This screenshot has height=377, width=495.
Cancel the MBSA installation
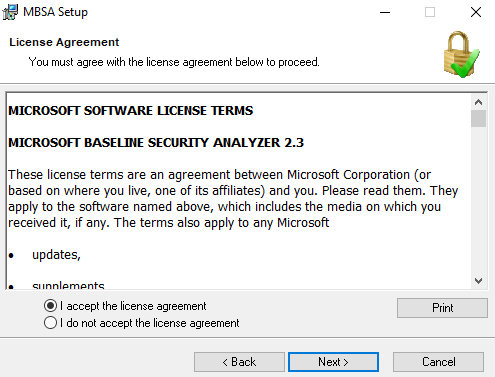coord(438,362)
